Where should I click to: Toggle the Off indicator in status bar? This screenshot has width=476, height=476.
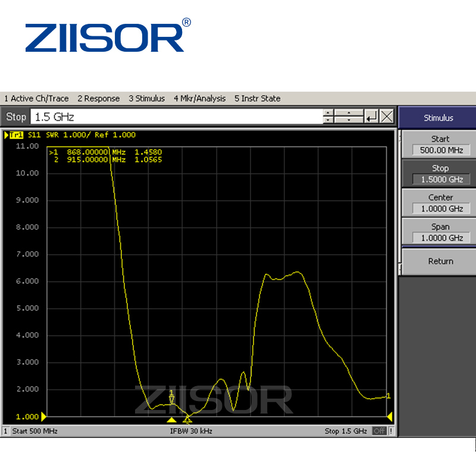click(x=379, y=431)
